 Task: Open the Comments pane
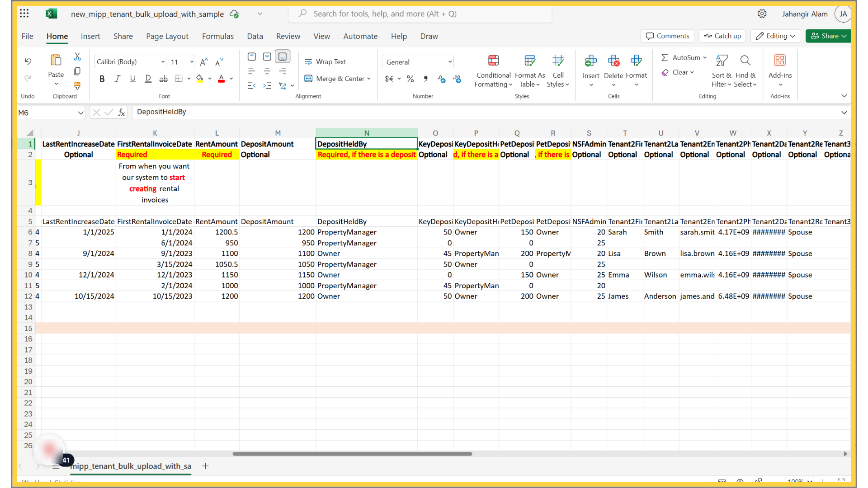[668, 36]
